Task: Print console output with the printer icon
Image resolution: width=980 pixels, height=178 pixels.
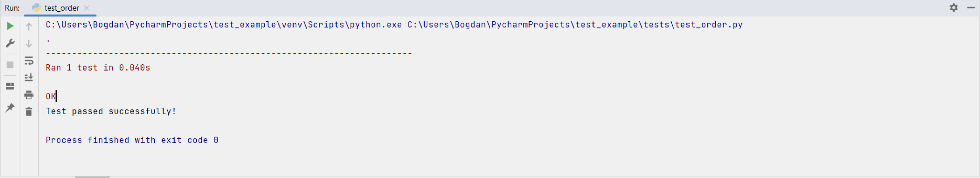Action: tap(29, 95)
